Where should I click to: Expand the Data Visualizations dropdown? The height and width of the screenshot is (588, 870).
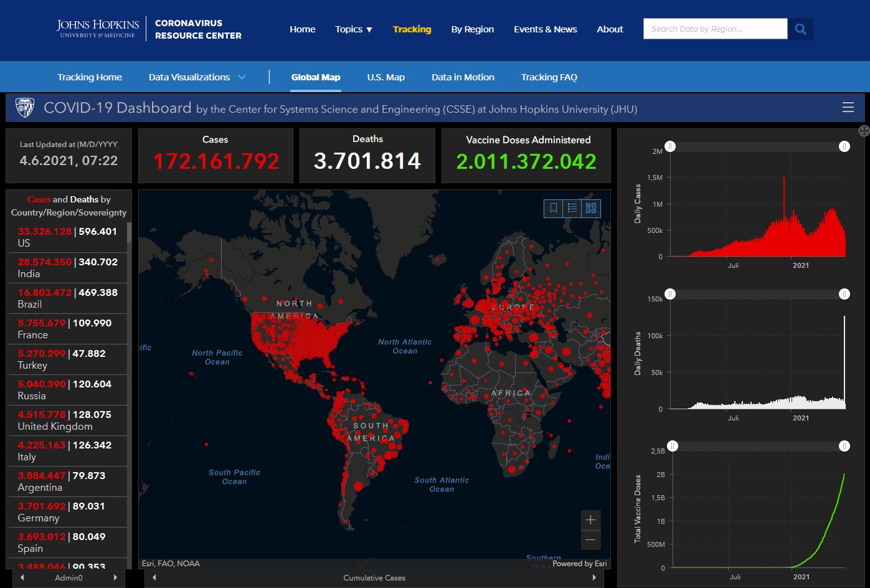pos(197,77)
